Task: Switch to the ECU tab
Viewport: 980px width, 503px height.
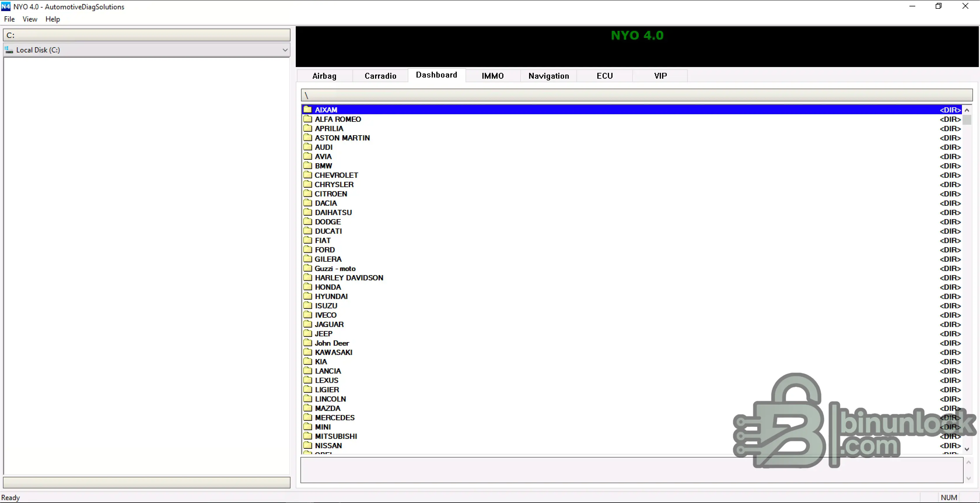Action: [x=605, y=76]
